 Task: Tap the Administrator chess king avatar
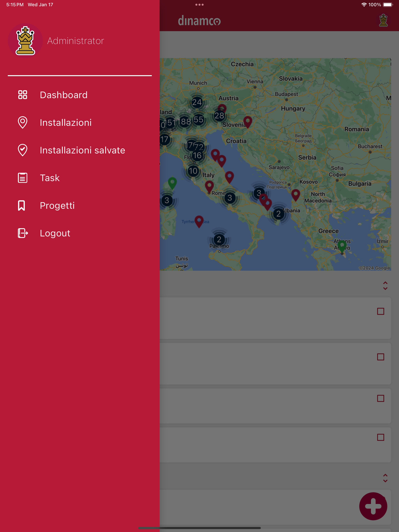[25, 41]
